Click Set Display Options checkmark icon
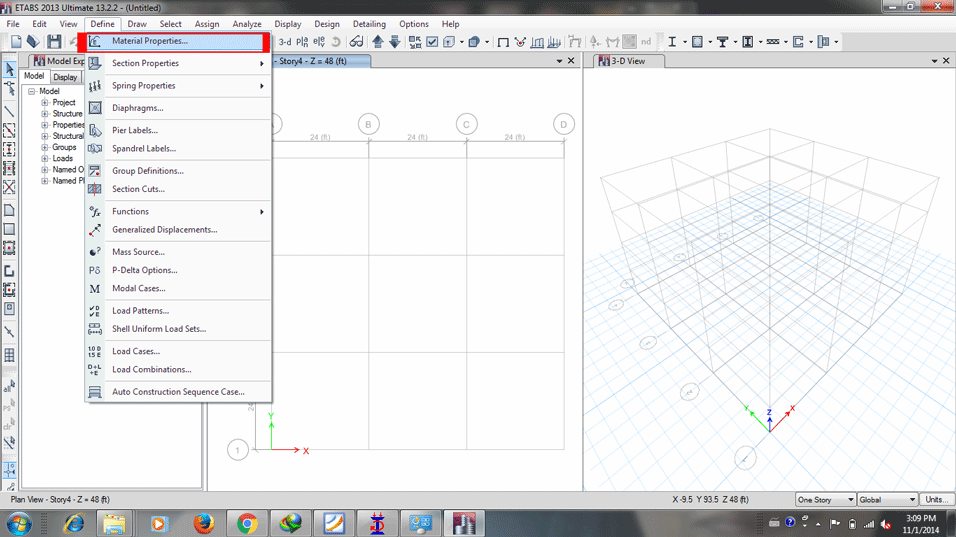The width and height of the screenshot is (956, 537). (x=432, y=42)
